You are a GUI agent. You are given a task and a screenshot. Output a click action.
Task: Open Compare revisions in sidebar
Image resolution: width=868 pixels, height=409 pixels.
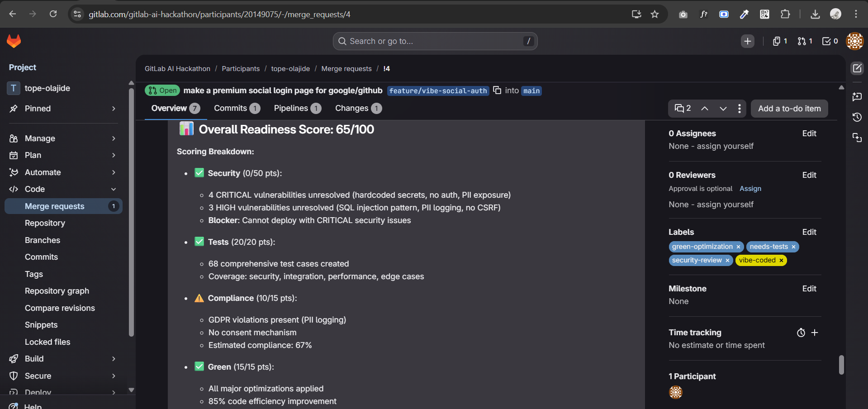coord(63,308)
